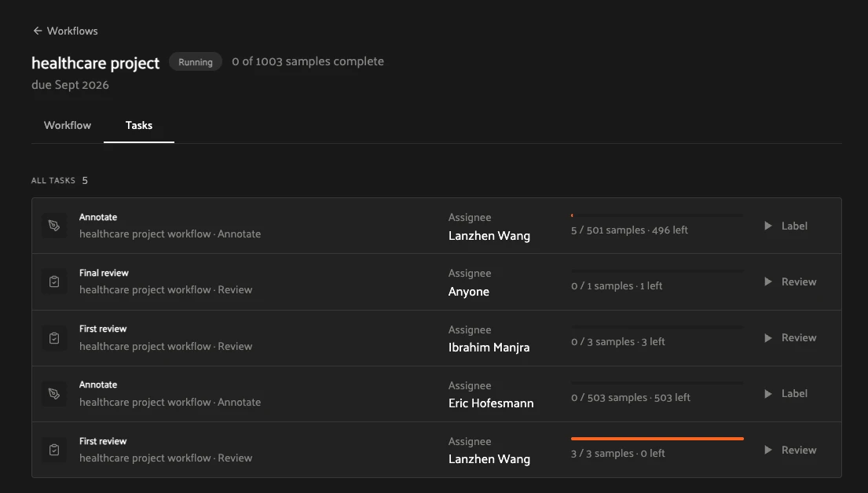868x493 pixels.
Task: Click assignee Anyone on Final review
Action: (x=469, y=292)
